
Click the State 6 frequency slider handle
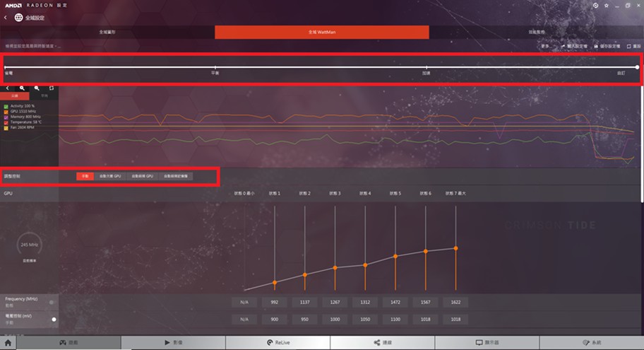coord(426,251)
